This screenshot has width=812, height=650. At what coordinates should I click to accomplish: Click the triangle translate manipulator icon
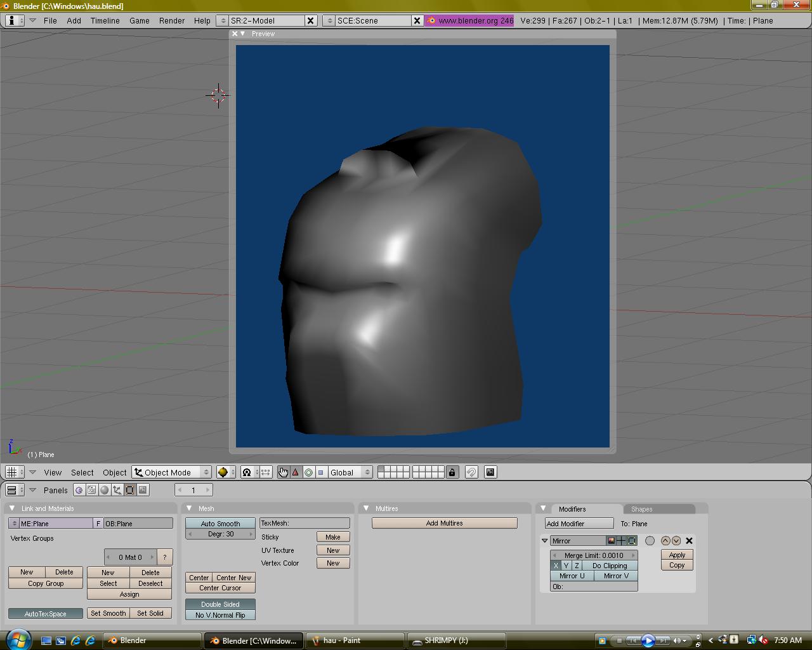coord(296,472)
